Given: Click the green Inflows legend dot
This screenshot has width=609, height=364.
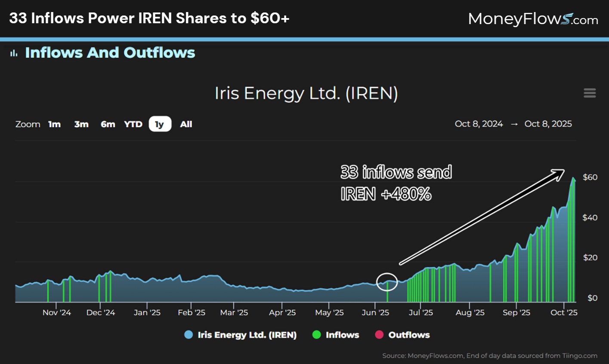Looking at the screenshot, I should coord(316,335).
